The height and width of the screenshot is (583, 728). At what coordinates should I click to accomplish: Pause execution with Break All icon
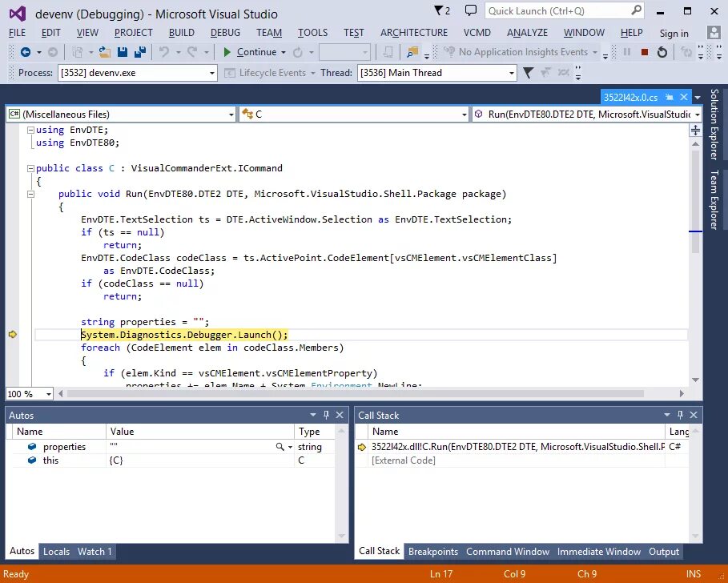627,52
